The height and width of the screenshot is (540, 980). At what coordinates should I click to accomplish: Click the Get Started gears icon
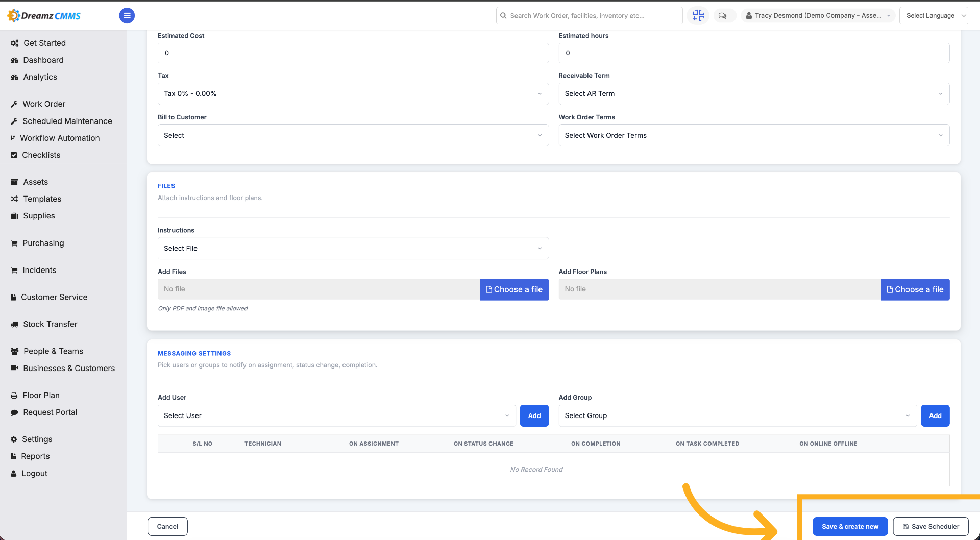tap(14, 43)
